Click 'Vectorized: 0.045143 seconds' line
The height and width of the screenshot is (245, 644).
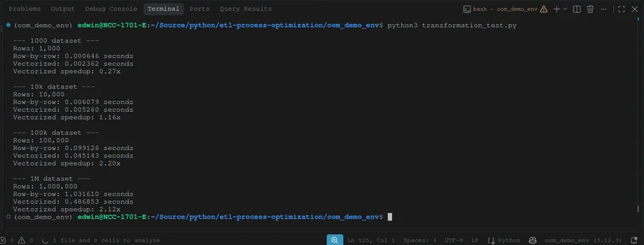coord(73,156)
